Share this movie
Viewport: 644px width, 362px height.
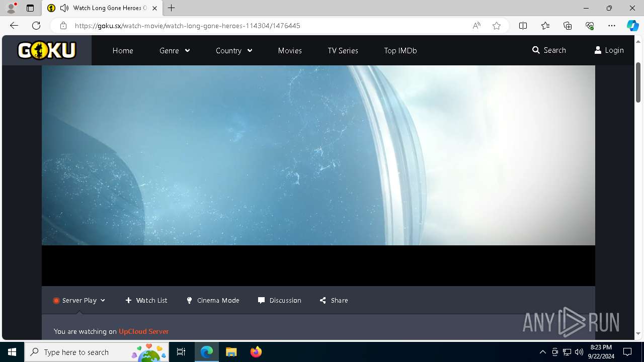[334, 300]
